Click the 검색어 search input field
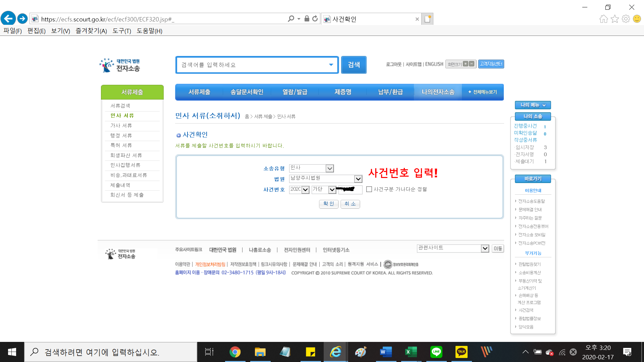Viewport: 644px width, 362px height. pos(252,65)
